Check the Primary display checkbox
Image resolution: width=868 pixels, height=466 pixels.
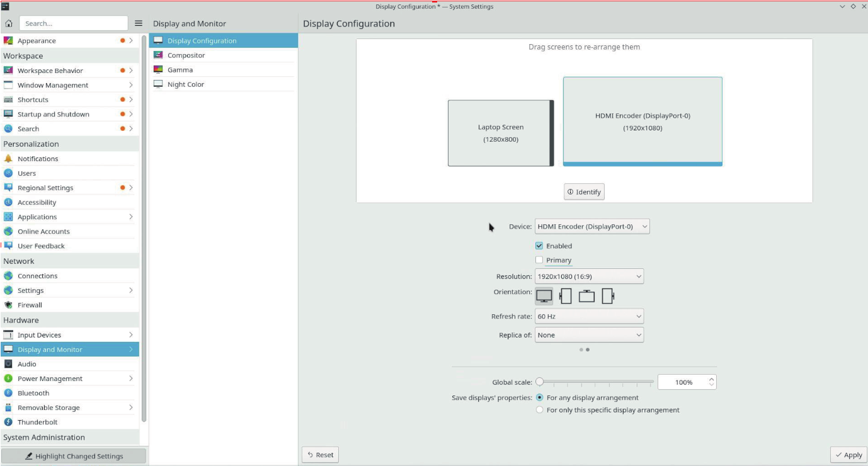pos(539,260)
